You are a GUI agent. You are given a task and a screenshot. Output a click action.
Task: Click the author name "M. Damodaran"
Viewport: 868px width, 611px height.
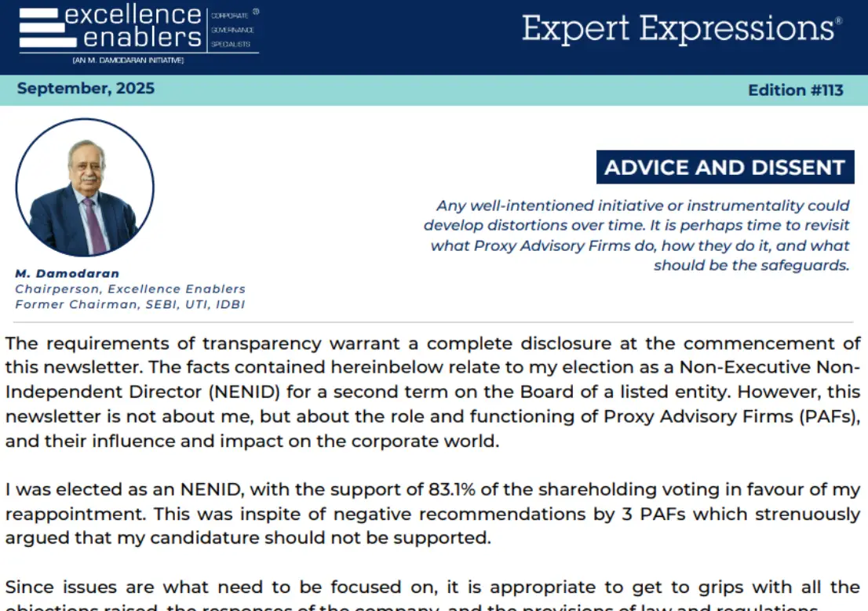coord(67,274)
